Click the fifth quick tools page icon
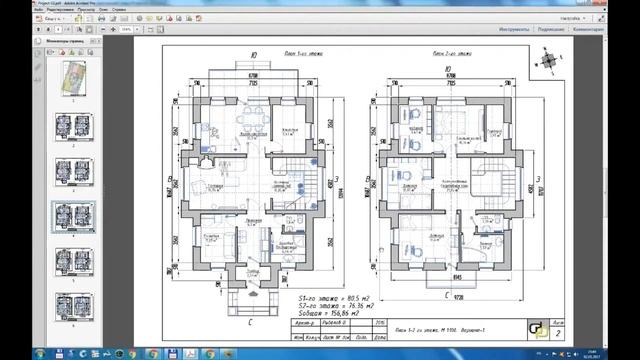This screenshot has width=640, height=360. 179,19
